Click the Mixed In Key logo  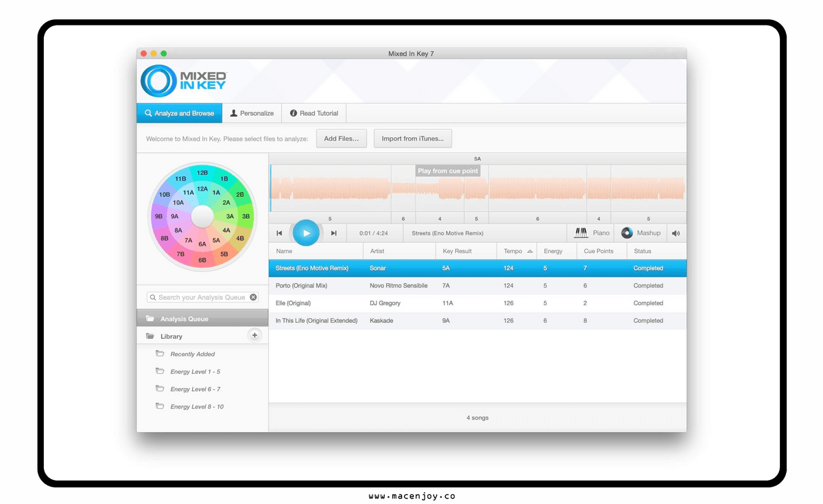184,82
